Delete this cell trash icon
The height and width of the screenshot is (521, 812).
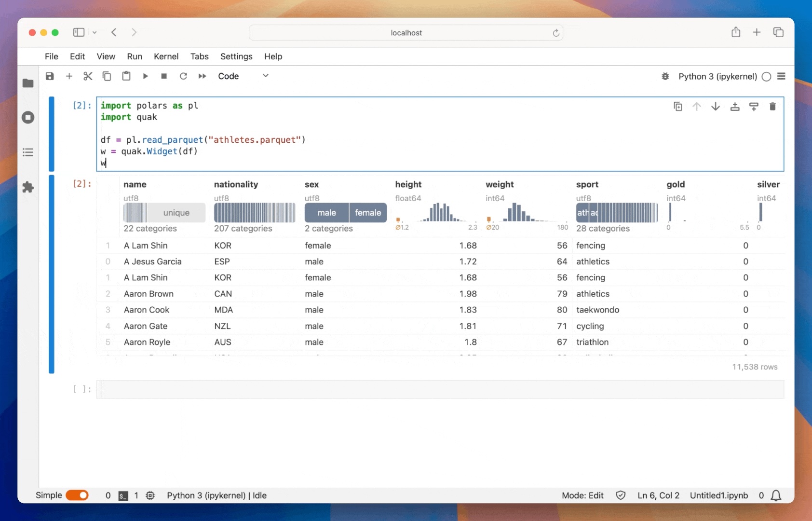click(772, 107)
